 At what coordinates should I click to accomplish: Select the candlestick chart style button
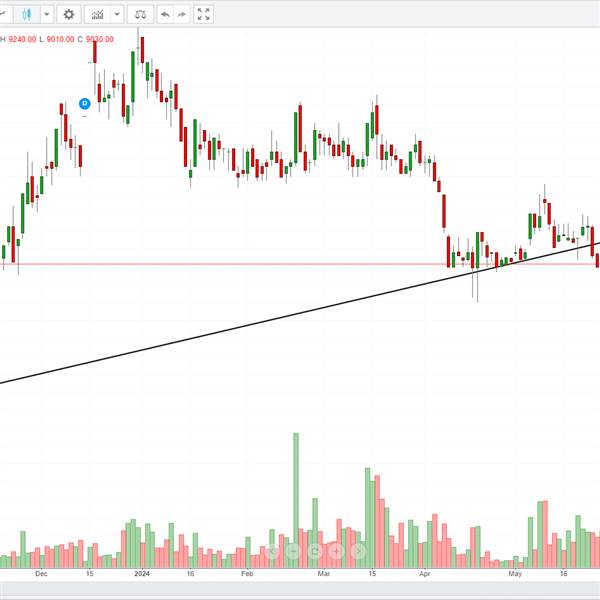coord(26,15)
